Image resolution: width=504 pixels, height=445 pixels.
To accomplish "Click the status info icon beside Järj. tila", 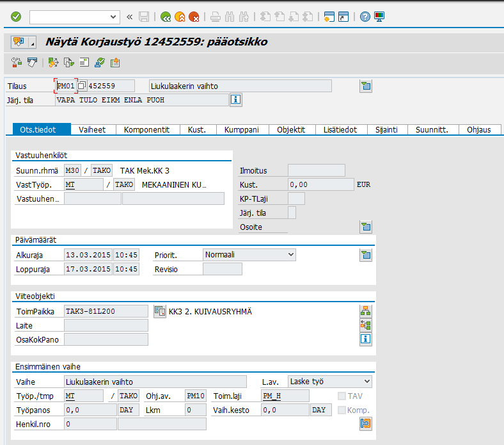I will [x=236, y=100].
